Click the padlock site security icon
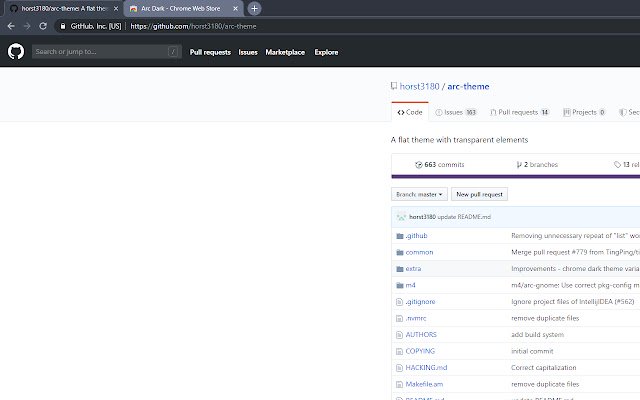 pos(63,26)
